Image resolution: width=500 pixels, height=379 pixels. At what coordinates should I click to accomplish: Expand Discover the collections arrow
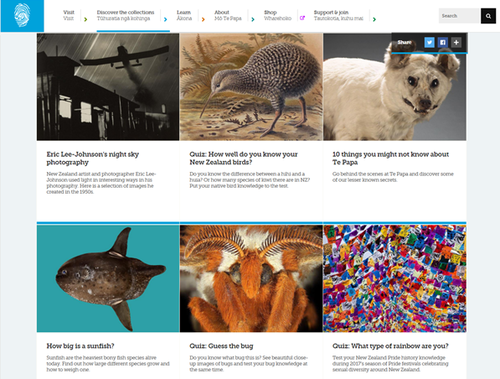coord(165,19)
